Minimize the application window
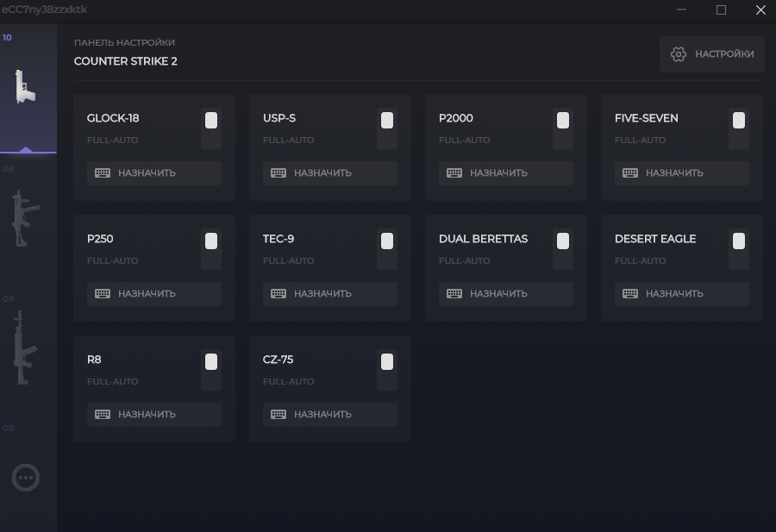776x532 pixels. (681, 9)
